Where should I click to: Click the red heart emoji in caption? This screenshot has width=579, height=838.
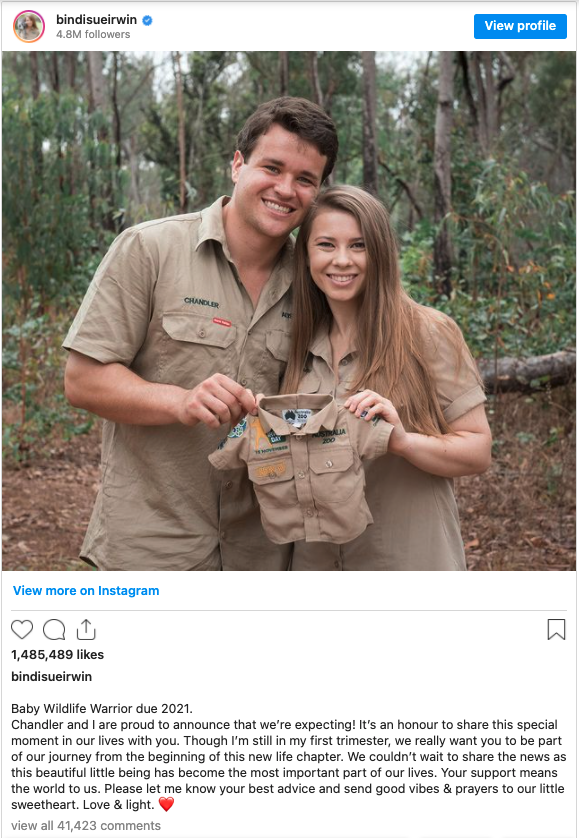pyautogui.click(x=166, y=804)
